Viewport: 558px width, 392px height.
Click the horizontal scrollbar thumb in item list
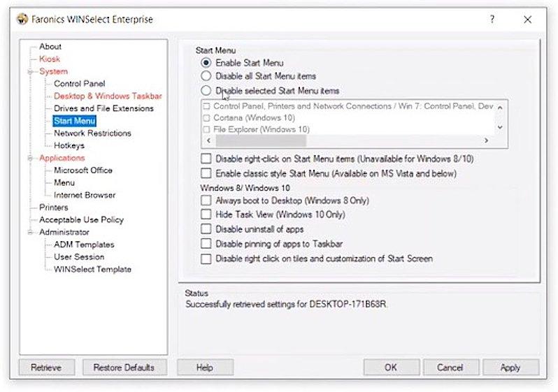click(261, 141)
